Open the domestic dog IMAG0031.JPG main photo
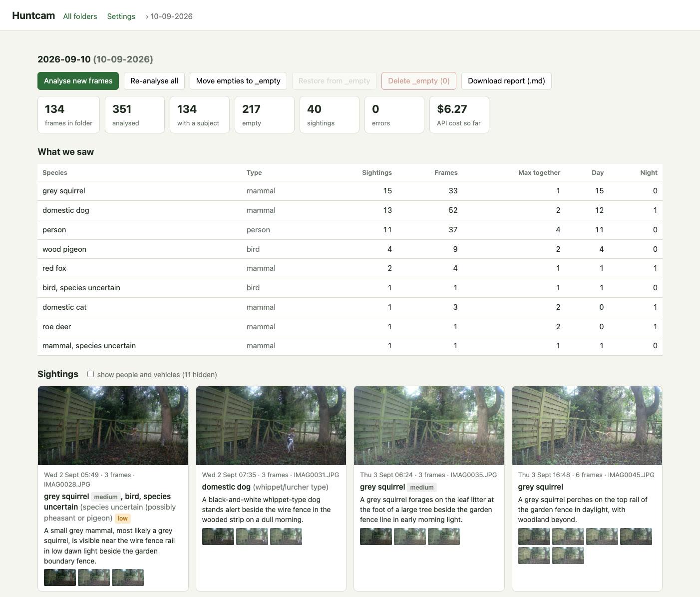This screenshot has height=597, width=700. tap(271, 426)
